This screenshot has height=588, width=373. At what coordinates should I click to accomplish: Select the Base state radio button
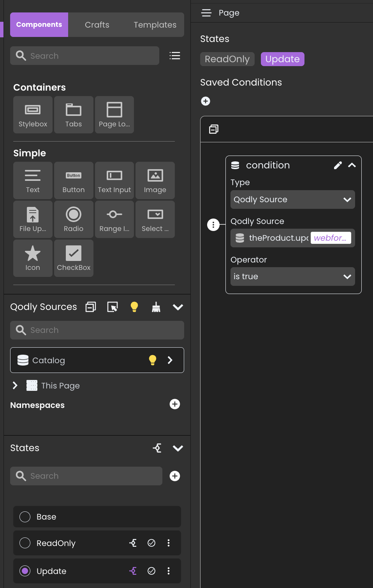point(25,517)
